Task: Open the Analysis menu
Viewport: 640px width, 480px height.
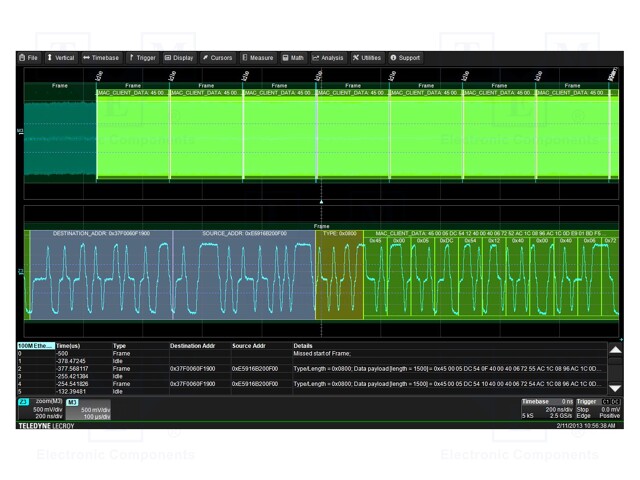Action: click(328, 58)
